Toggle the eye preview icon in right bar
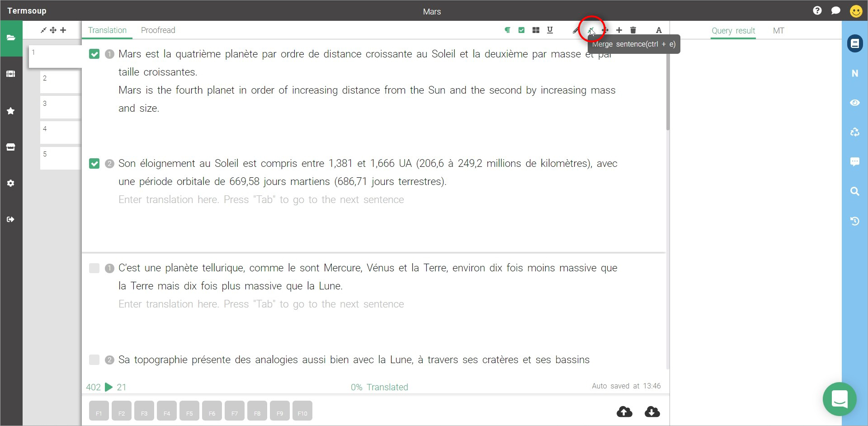Image resolution: width=868 pixels, height=426 pixels. pos(855,103)
